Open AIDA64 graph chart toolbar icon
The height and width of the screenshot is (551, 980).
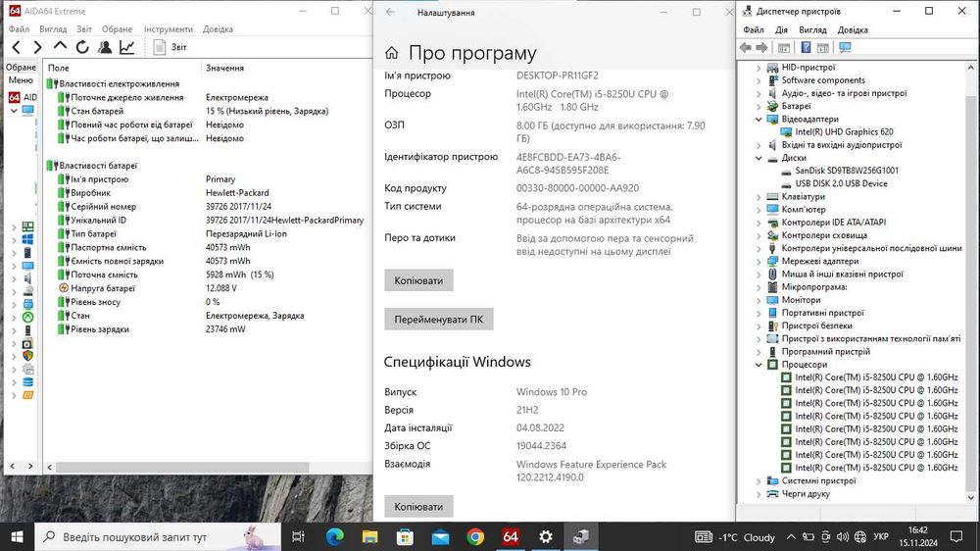pyautogui.click(x=126, y=47)
